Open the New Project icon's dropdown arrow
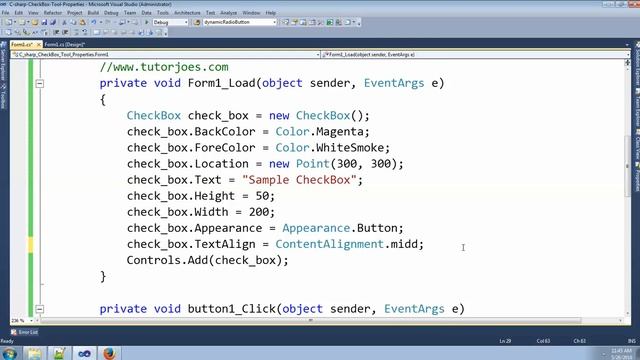640x360 pixels. coord(15,22)
